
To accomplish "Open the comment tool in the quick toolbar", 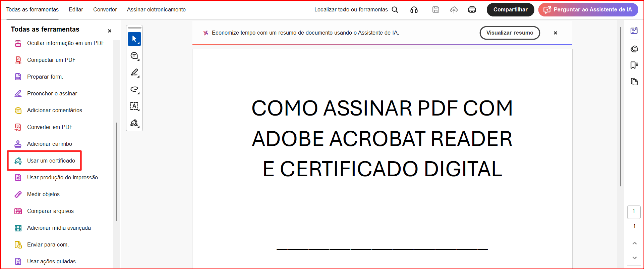I will coord(134,56).
